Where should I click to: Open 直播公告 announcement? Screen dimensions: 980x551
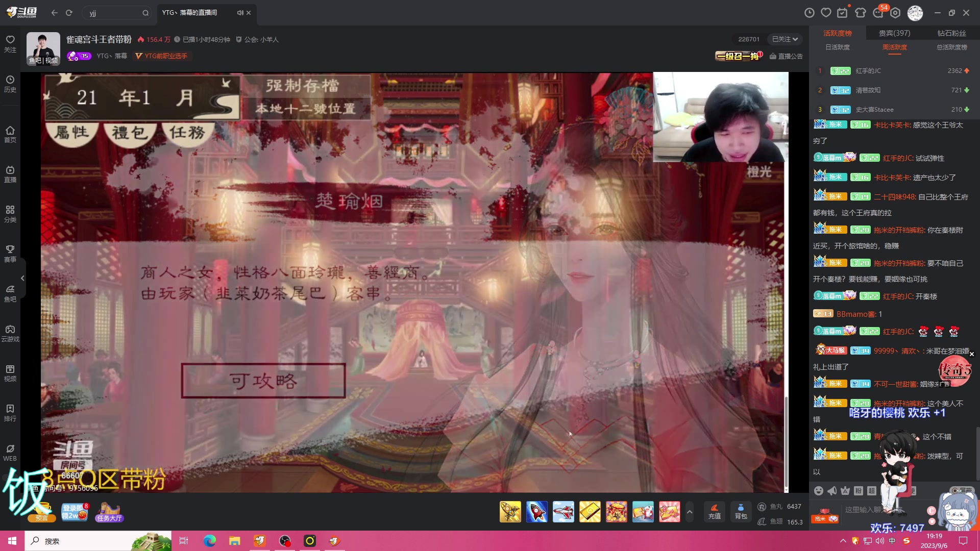coord(786,56)
